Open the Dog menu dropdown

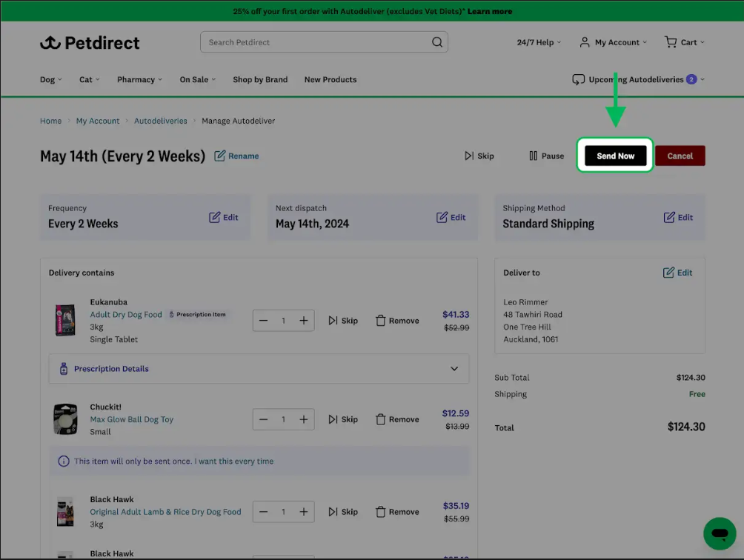[x=51, y=80]
